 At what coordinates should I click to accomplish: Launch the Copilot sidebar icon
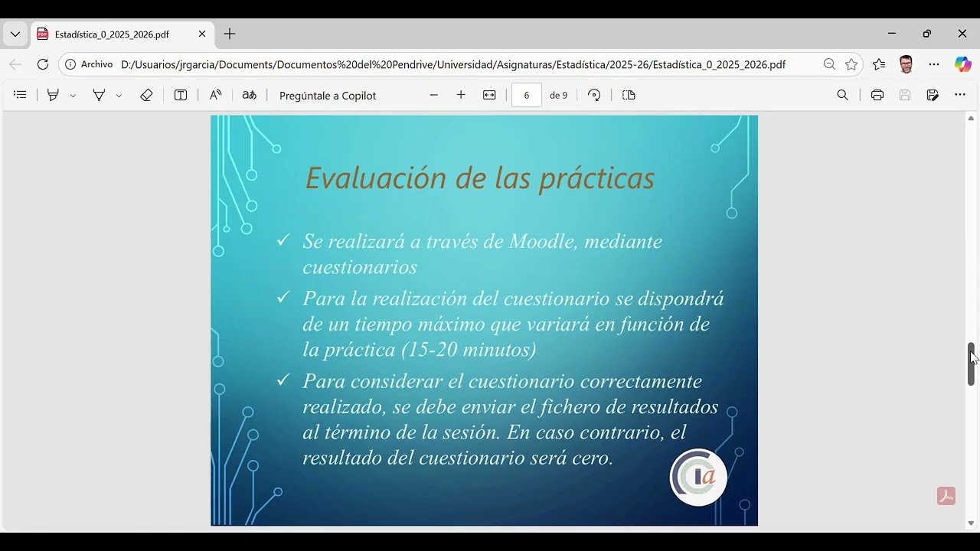(x=962, y=64)
